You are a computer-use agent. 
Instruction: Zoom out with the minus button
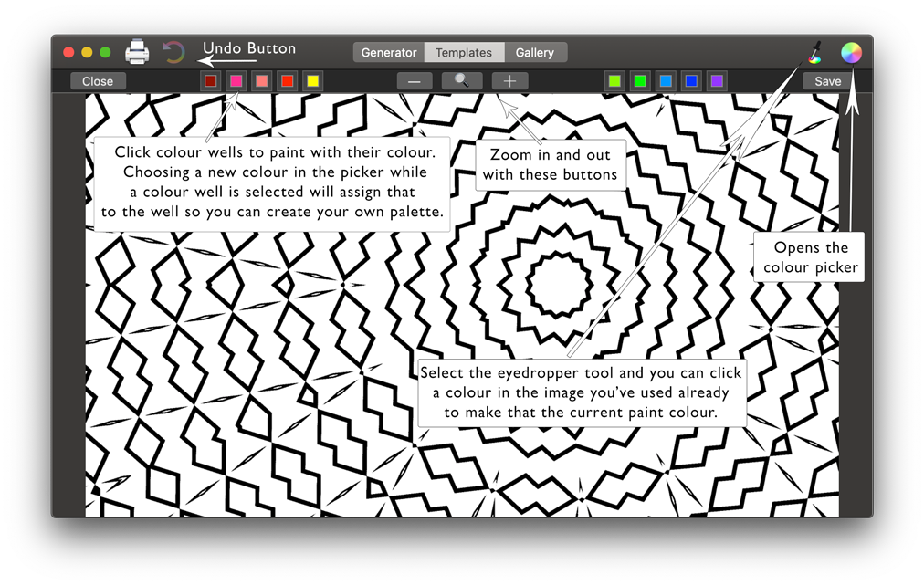pos(415,81)
